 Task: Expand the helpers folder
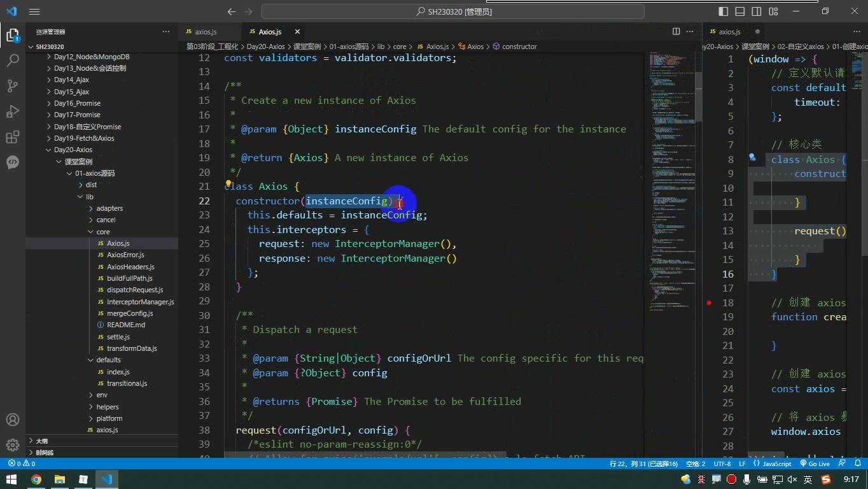point(108,407)
